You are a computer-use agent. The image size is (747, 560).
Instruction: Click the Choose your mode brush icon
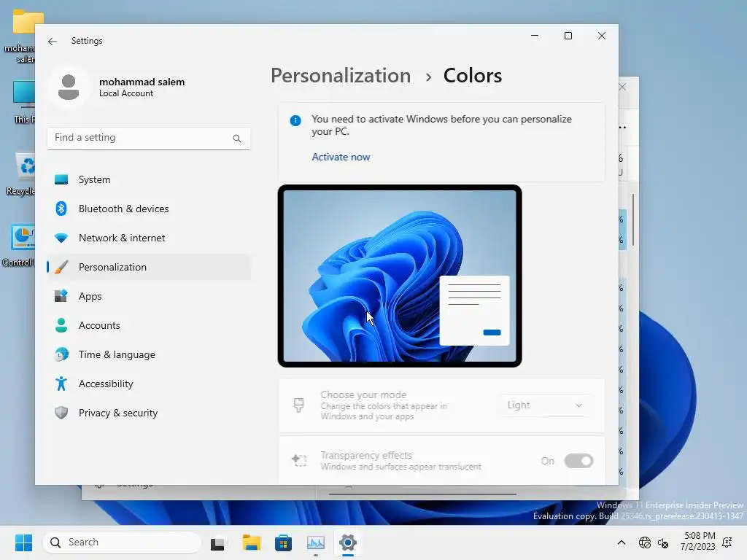pos(298,405)
